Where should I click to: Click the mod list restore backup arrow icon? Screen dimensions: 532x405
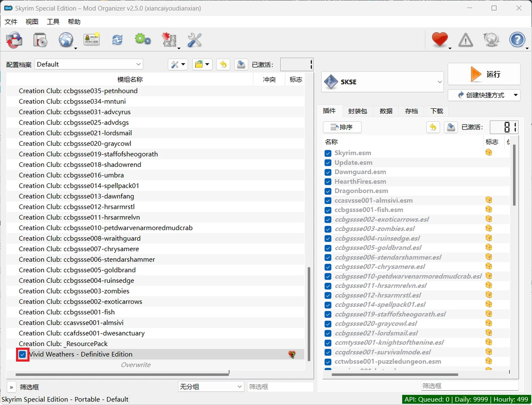pos(223,64)
